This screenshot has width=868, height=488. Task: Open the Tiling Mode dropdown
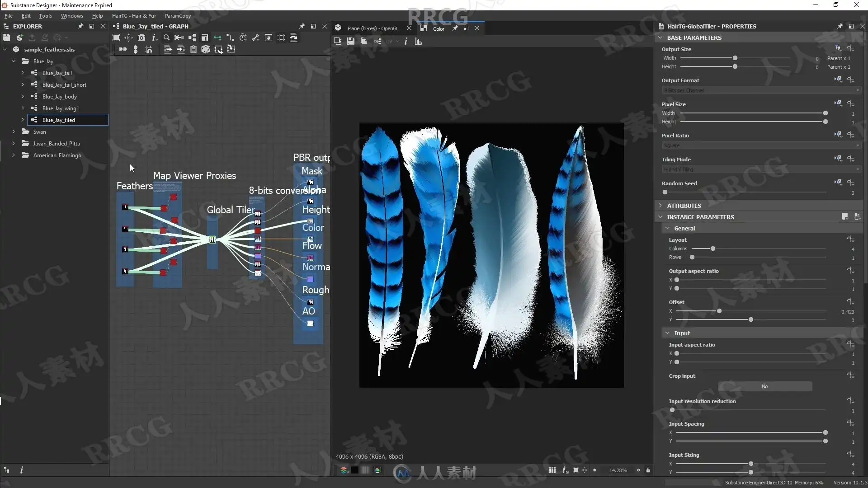[761, 169]
